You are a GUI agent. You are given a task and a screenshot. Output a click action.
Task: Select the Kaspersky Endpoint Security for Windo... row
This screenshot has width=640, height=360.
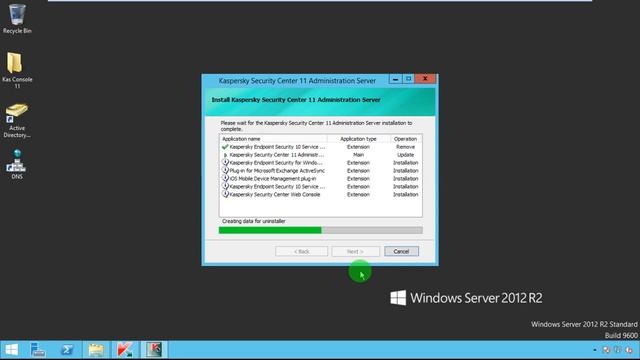click(x=320, y=162)
